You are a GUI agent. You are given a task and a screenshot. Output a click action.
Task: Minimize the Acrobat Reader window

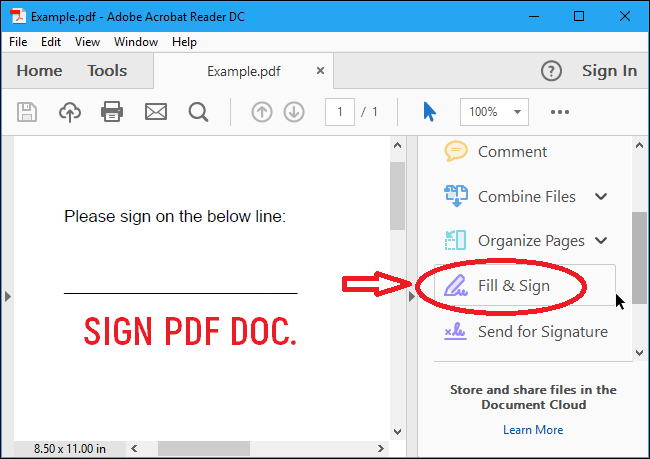click(534, 17)
